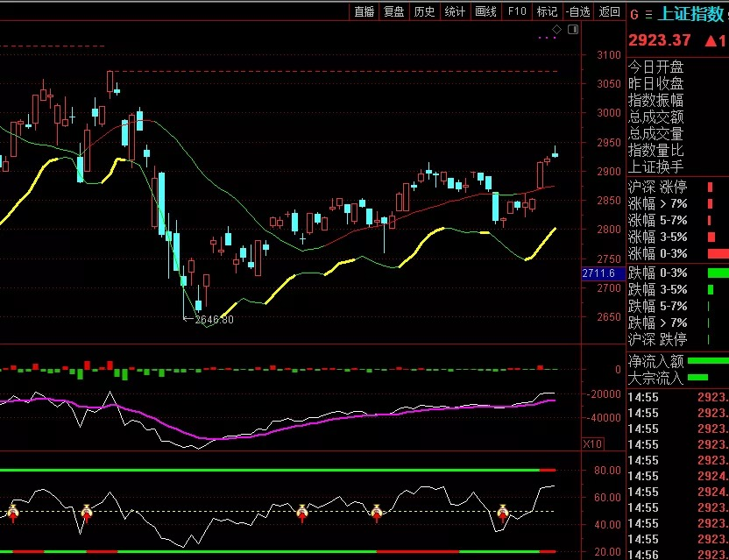Click the last candlestick at the chart's right edge

pos(555,153)
